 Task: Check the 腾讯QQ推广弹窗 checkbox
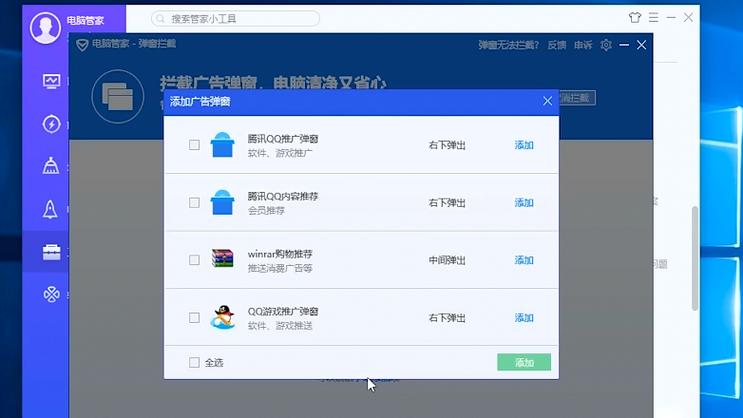pos(194,145)
